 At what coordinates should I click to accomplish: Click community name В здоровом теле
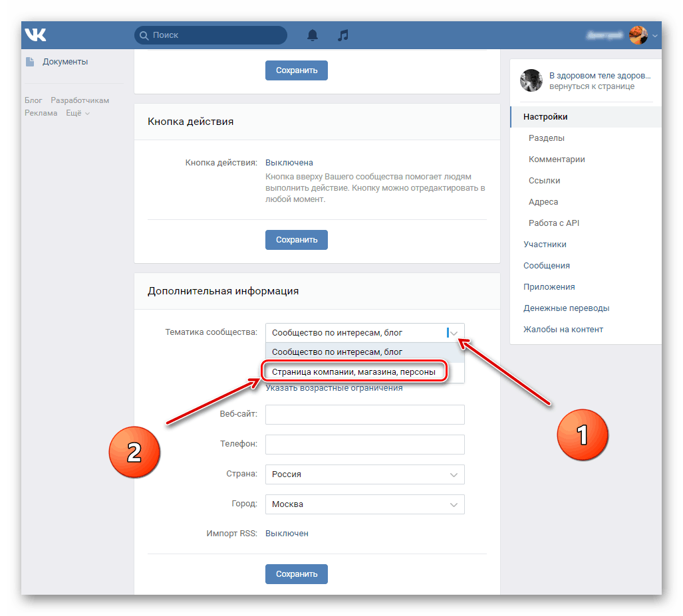pos(599,76)
